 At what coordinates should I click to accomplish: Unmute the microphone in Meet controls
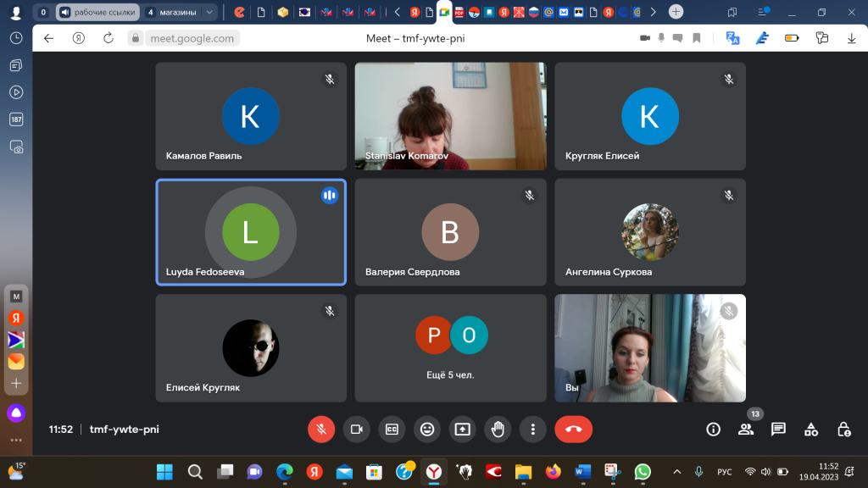[x=321, y=430]
